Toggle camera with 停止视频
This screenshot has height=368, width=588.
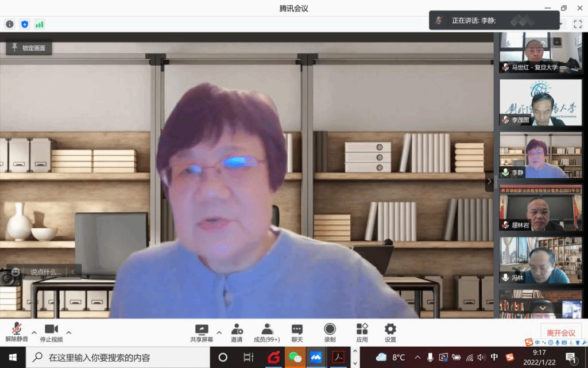(51, 332)
